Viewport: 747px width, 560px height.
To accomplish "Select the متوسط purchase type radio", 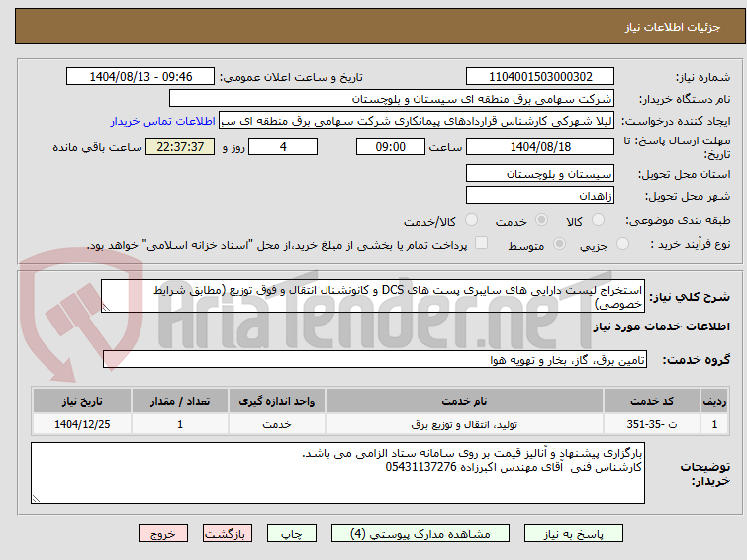I will (x=559, y=244).
